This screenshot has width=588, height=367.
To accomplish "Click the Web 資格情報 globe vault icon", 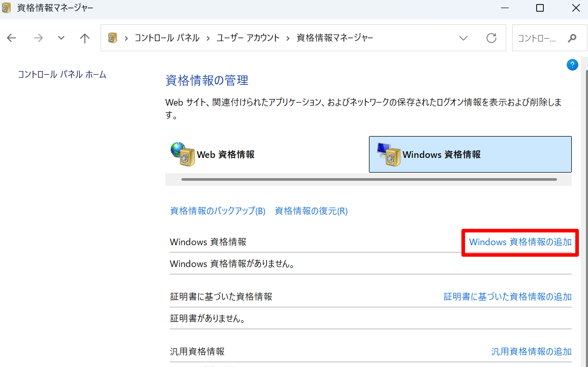I will [x=182, y=154].
